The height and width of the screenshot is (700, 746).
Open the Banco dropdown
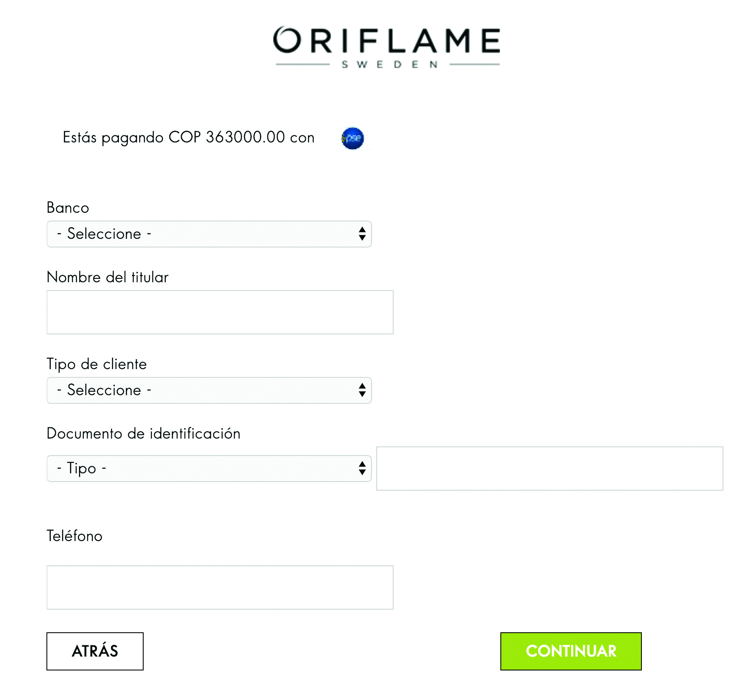[209, 234]
